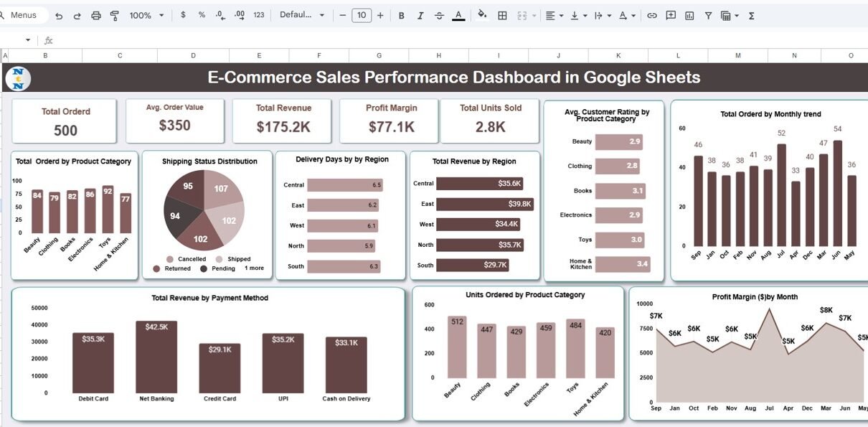
Task: Insert chart from the toolbar
Action: 689,15
